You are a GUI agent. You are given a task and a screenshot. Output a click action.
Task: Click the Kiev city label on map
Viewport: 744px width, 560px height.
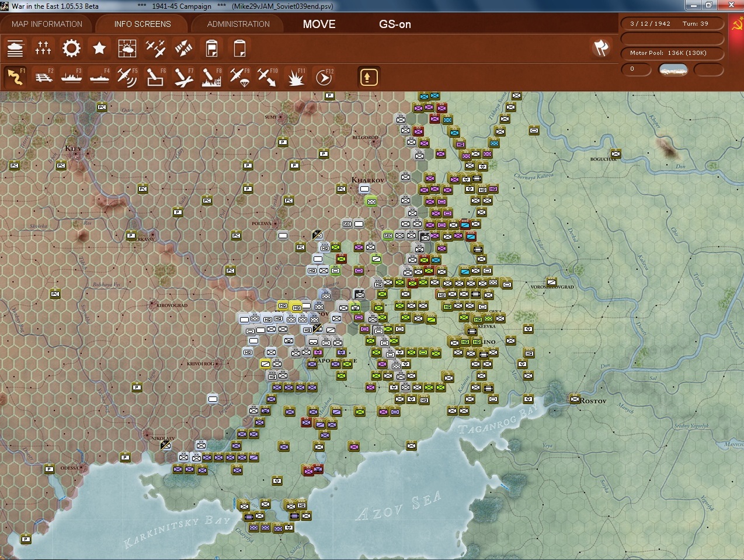tap(74, 148)
